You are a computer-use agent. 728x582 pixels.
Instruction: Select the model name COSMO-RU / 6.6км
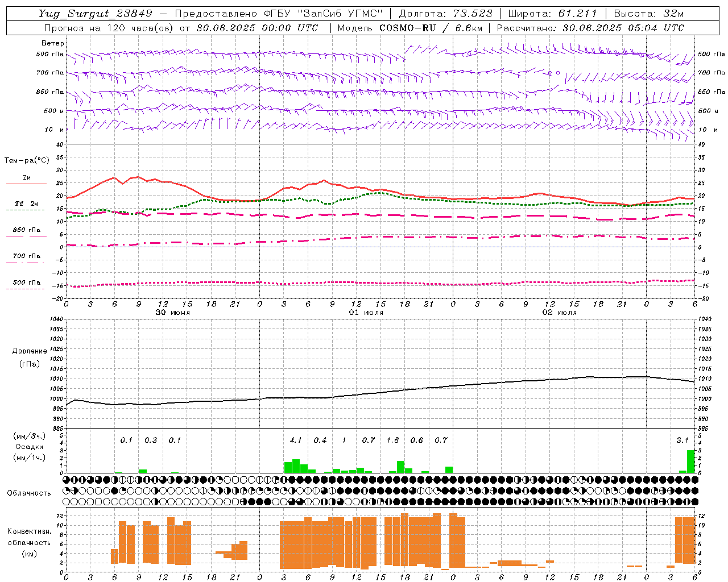tap(431, 28)
